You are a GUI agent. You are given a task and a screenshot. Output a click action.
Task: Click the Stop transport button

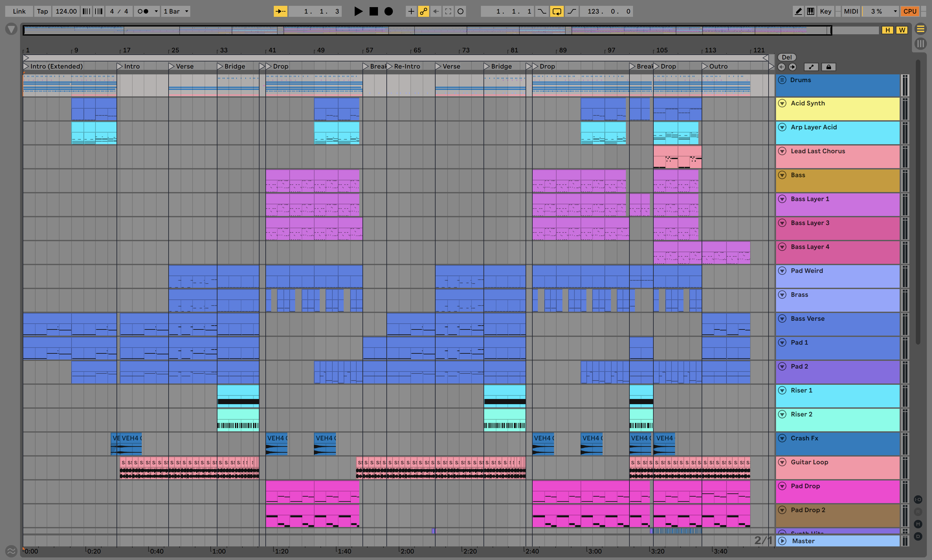[373, 11]
